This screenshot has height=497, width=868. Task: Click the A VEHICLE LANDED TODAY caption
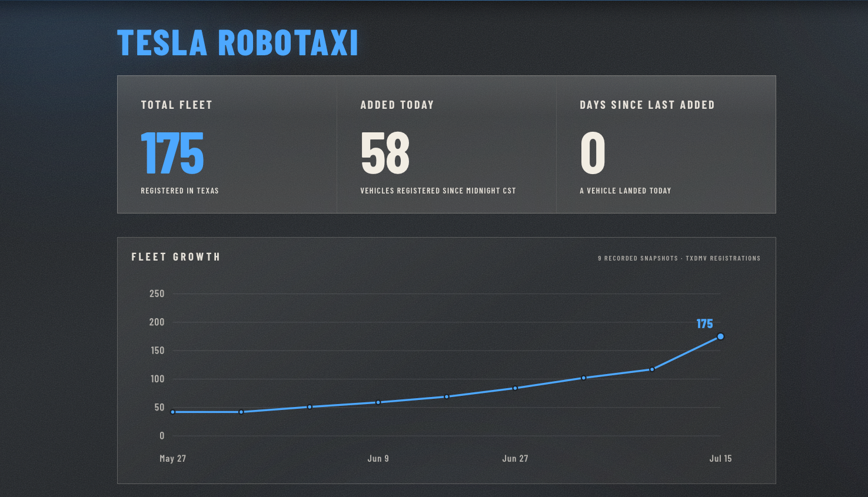click(x=626, y=191)
